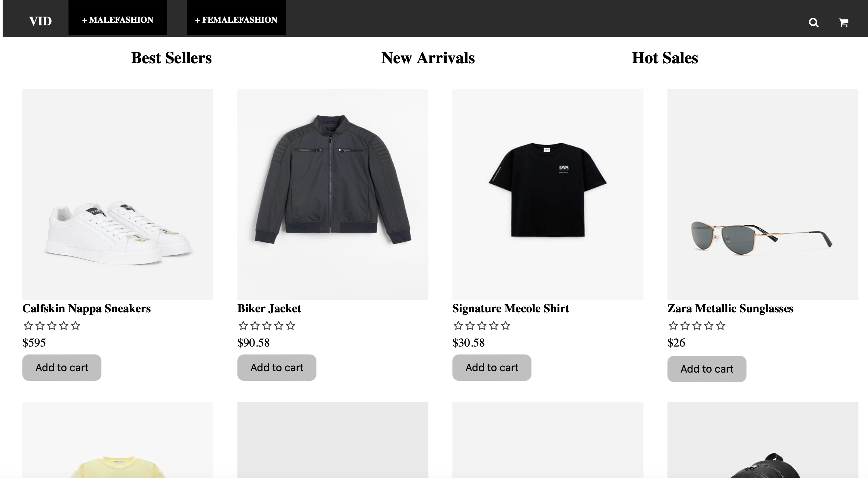Viewport: 868px width, 478px height.
Task: Give Calfskin Nappa Sneakers two stars
Action: (x=40, y=325)
